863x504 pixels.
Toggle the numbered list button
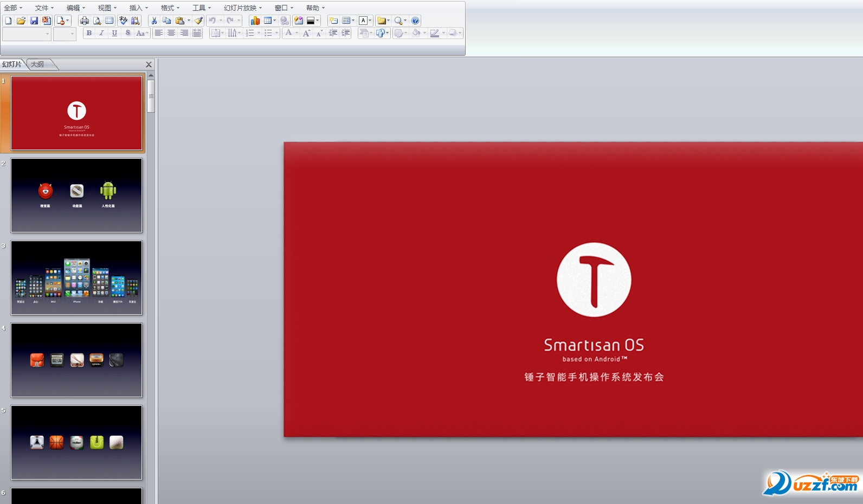coord(250,33)
